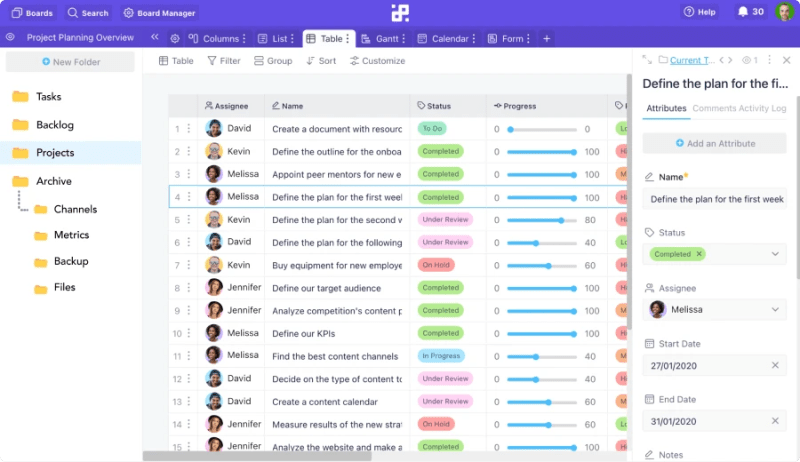The image size is (800, 462).
Task: Open row 12 options menu dots
Action: [x=189, y=379]
